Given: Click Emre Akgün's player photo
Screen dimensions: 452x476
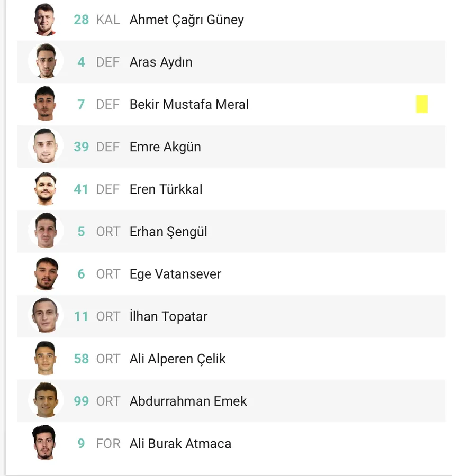Looking at the screenshot, I should 46,147.
